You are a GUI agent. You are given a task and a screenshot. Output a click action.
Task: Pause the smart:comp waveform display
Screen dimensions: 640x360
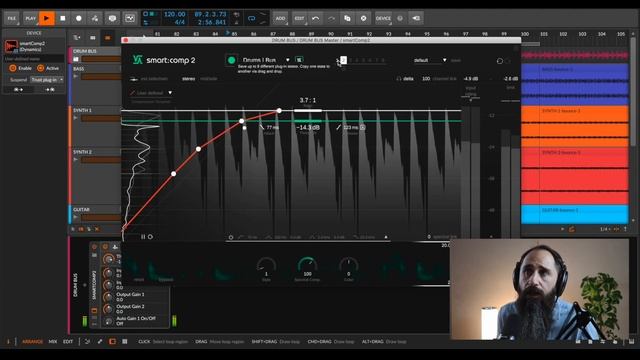coord(143,237)
